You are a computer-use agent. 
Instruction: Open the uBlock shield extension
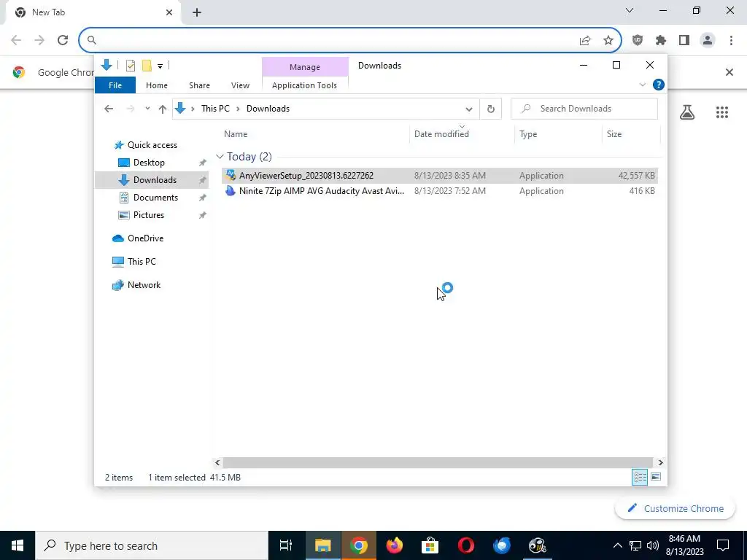tap(638, 41)
